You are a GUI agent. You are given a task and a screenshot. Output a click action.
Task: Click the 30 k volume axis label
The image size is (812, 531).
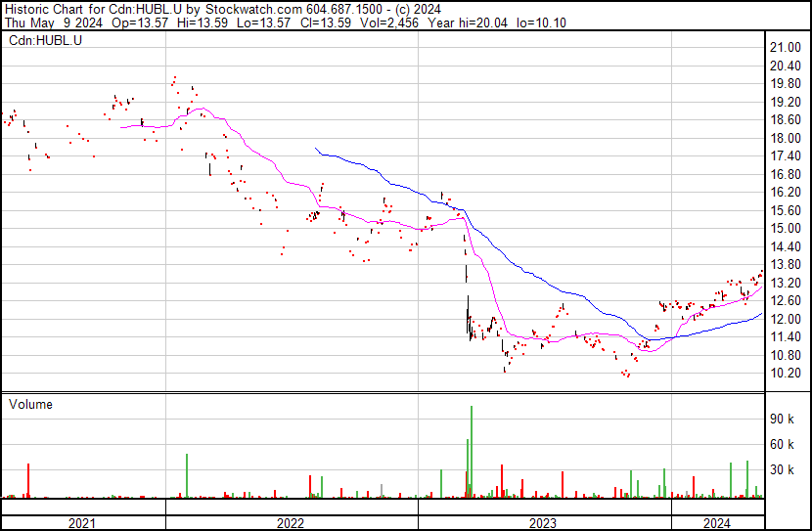[x=782, y=469]
